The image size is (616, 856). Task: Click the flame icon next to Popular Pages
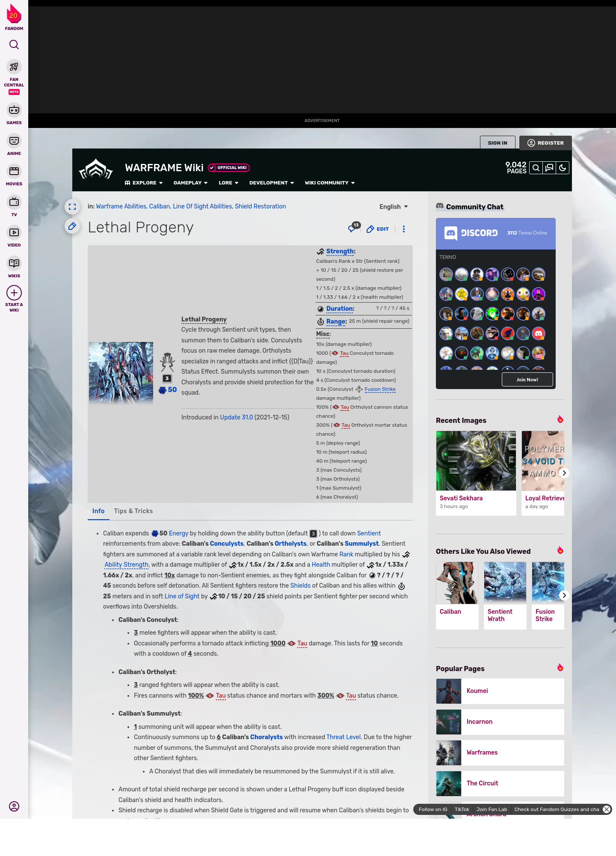pos(560,668)
